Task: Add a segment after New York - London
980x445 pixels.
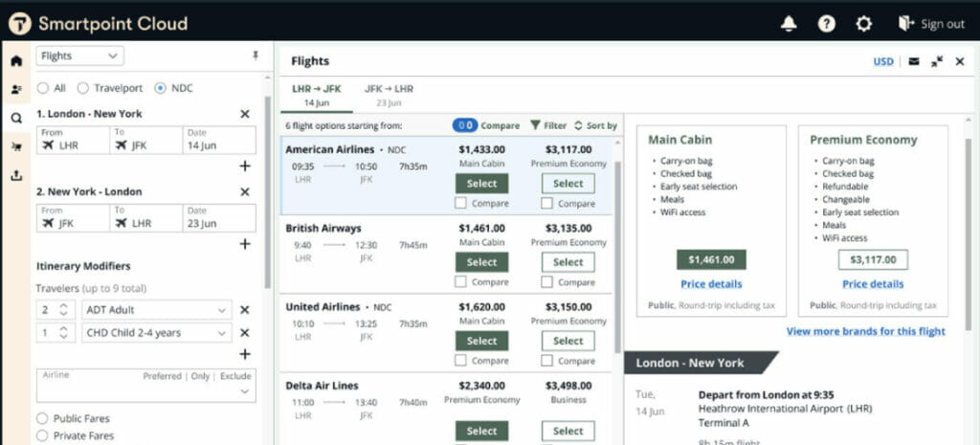Action: [x=245, y=244]
